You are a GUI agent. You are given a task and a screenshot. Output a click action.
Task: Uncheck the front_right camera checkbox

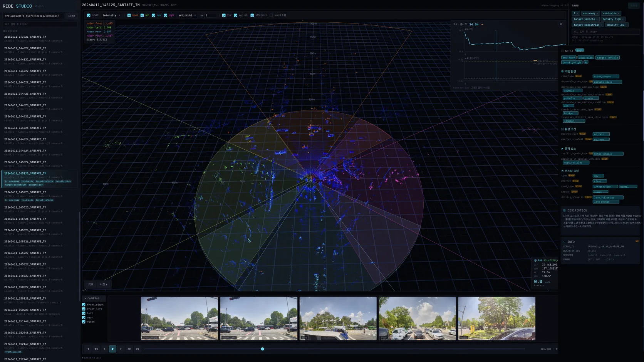click(84, 305)
